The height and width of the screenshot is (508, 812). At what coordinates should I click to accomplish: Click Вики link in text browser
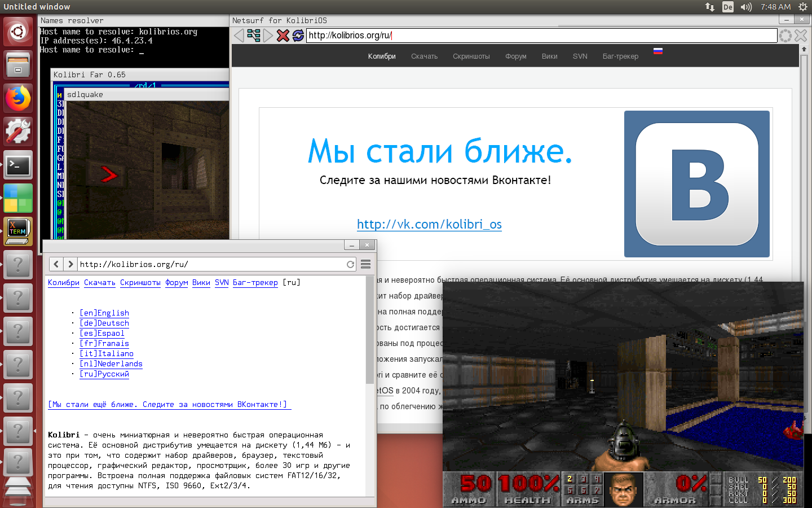tap(201, 282)
